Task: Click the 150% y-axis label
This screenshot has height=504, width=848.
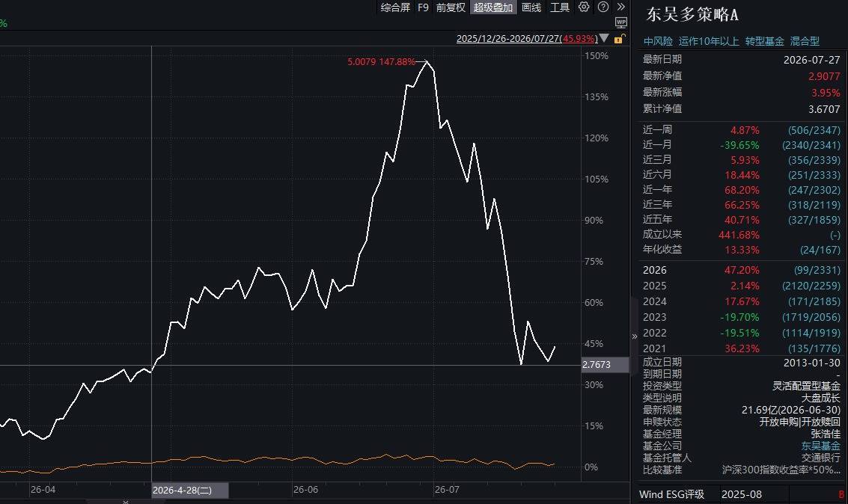Action: click(597, 55)
